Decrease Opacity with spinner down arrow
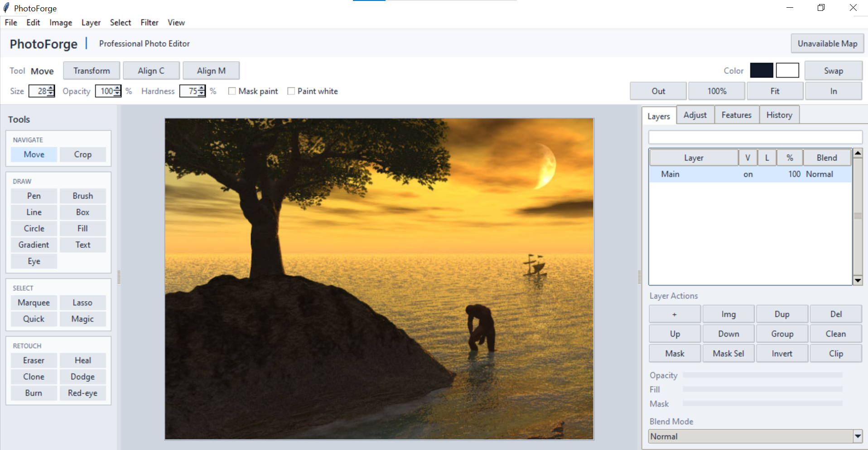This screenshot has height=450, width=868. click(118, 94)
